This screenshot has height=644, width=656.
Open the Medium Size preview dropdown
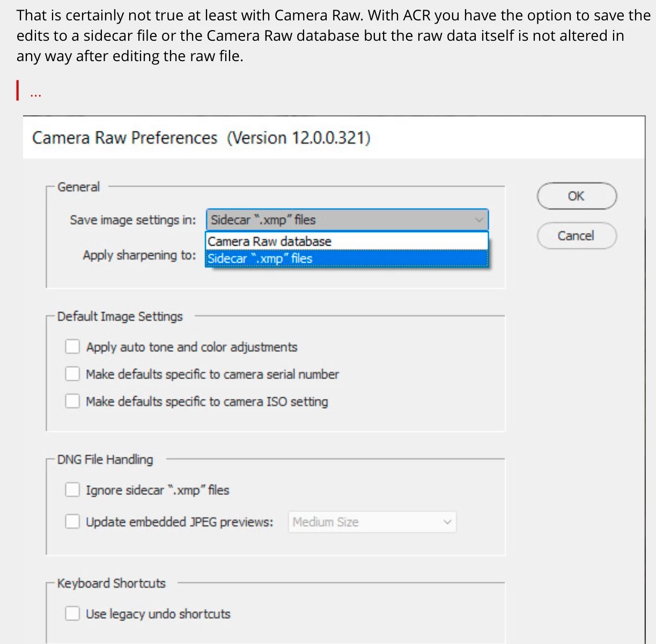click(x=373, y=522)
